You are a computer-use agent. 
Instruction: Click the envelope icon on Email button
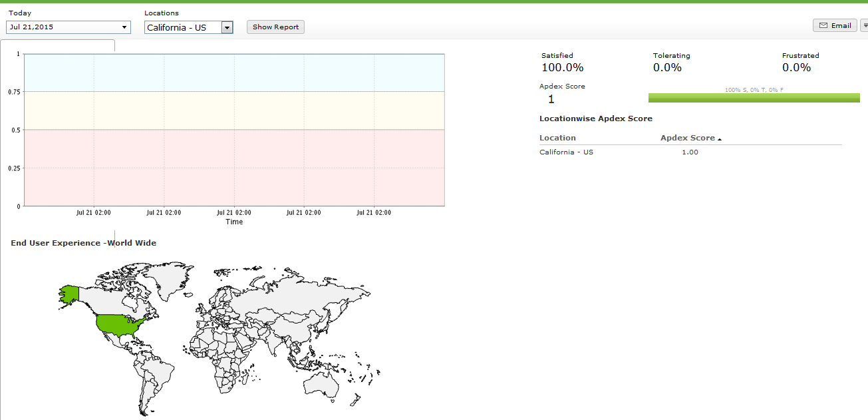click(x=823, y=26)
